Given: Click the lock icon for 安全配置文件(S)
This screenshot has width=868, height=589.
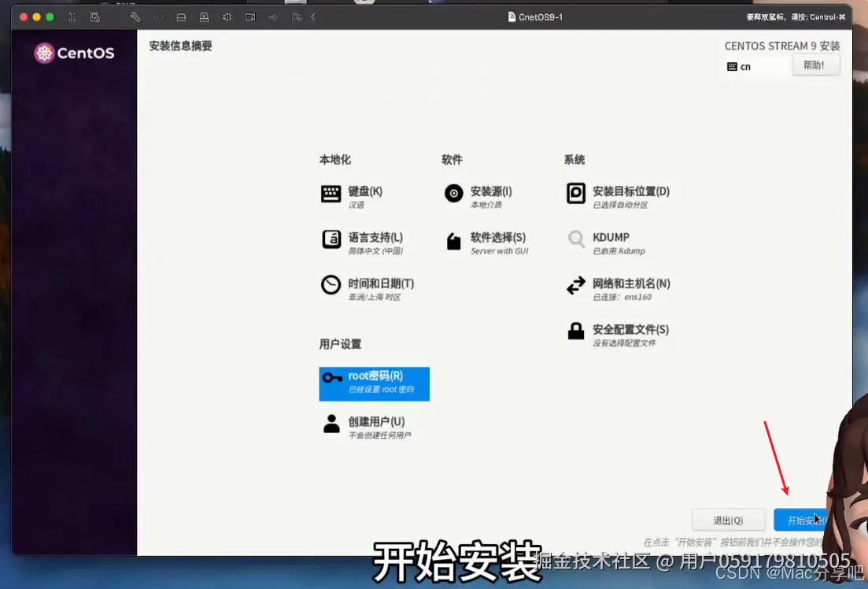Looking at the screenshot, I should point(576,331).
